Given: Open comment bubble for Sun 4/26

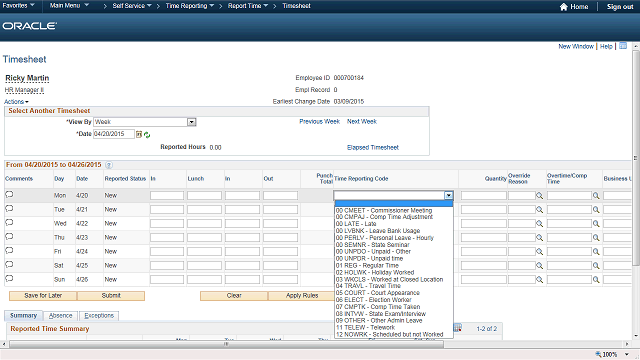Looking at the screenshot, I should click(9, 279).
